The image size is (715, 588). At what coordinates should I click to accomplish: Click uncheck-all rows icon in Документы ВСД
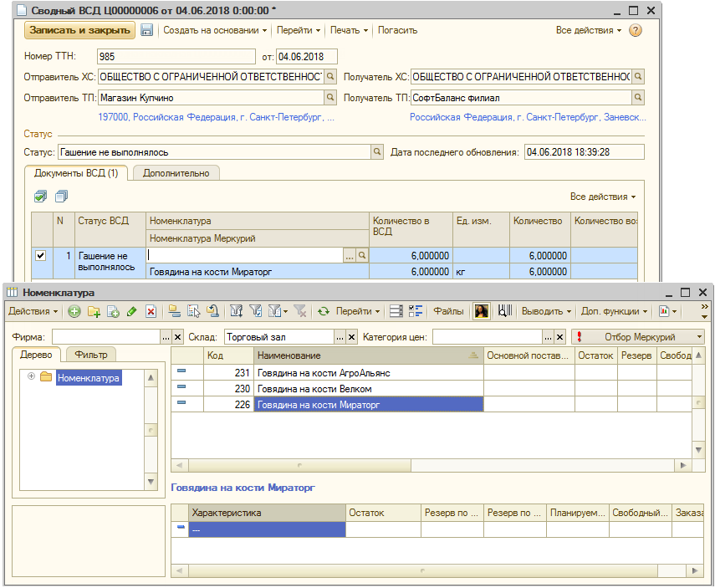coord(61,197)
